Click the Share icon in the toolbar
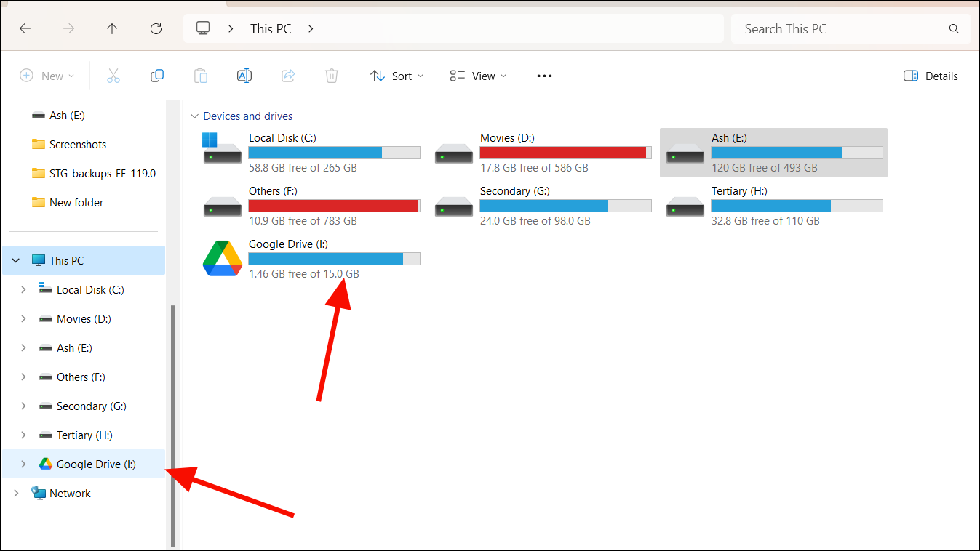 point(288,75)
